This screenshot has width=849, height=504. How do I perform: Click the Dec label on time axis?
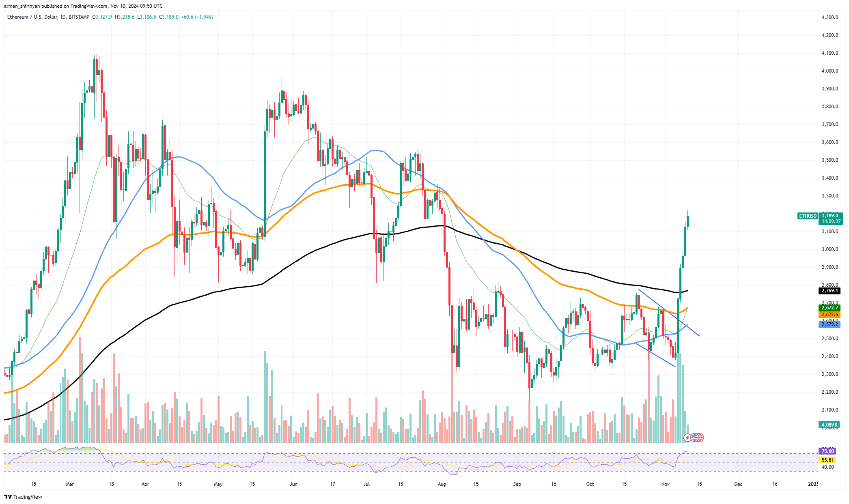[x=738, y=484]
